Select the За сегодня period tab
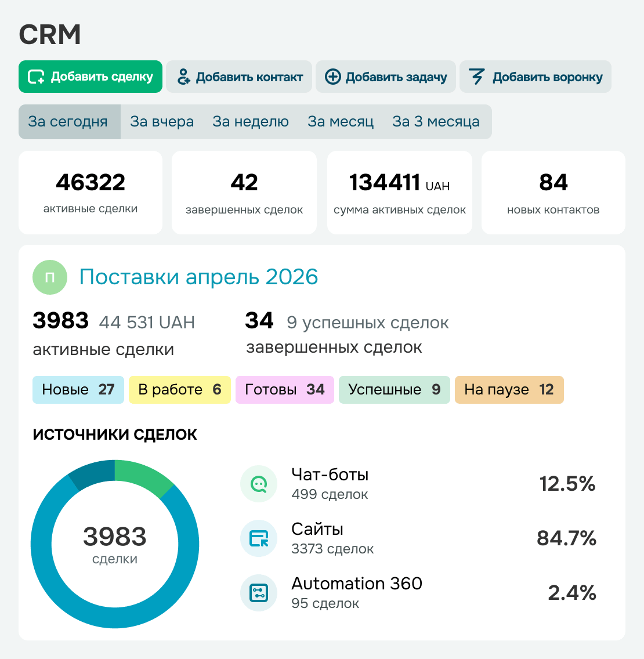The image size is (644, 659). click(70, 121)
